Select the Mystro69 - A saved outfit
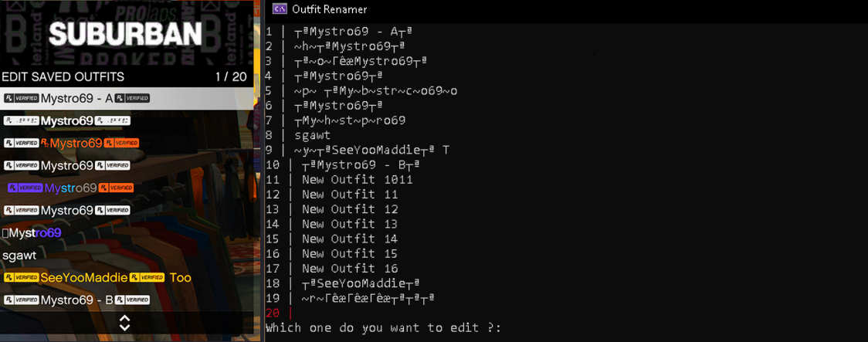 76,98
